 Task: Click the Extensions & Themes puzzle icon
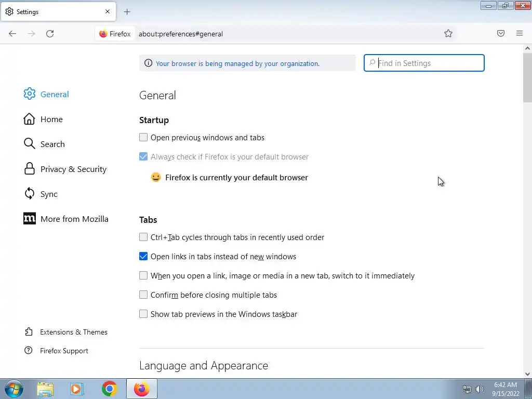pos(29,331)
